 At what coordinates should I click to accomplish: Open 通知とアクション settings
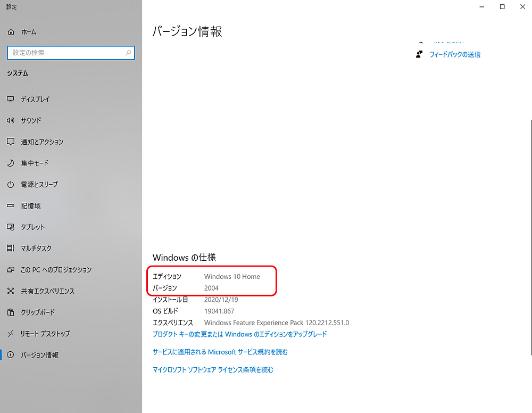point(71,142)
